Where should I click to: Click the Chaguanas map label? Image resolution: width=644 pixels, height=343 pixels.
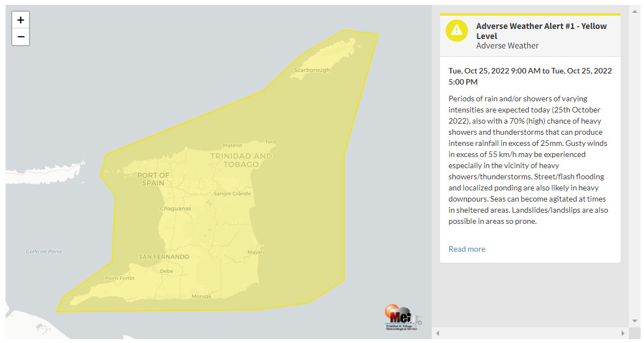(175, 208)
